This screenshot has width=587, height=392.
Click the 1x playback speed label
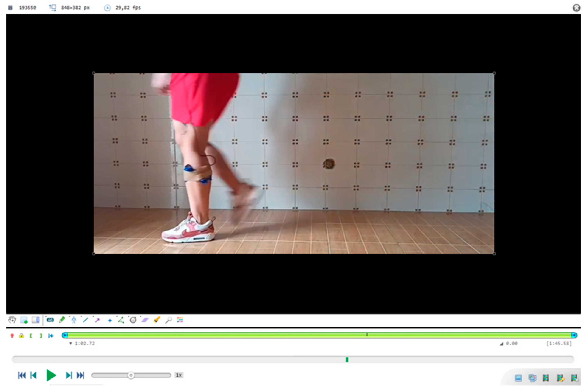[179, 375]
